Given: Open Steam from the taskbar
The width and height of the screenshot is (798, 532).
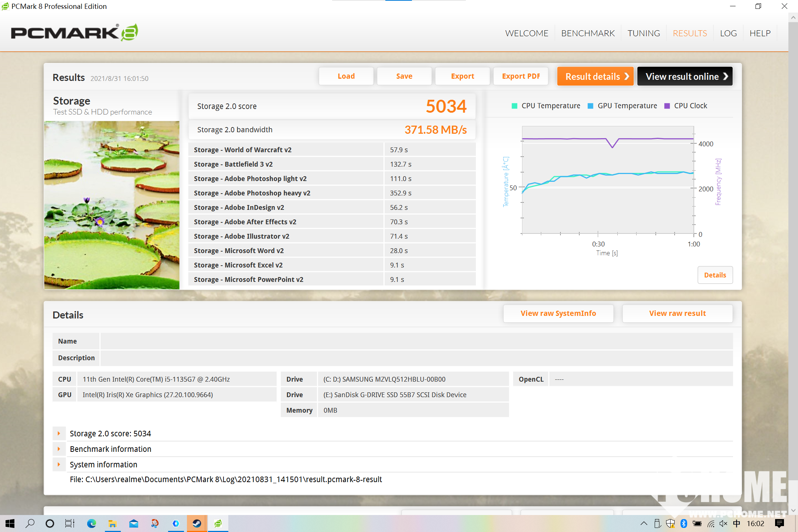Looking at the screenshot, I should [197, 523].
